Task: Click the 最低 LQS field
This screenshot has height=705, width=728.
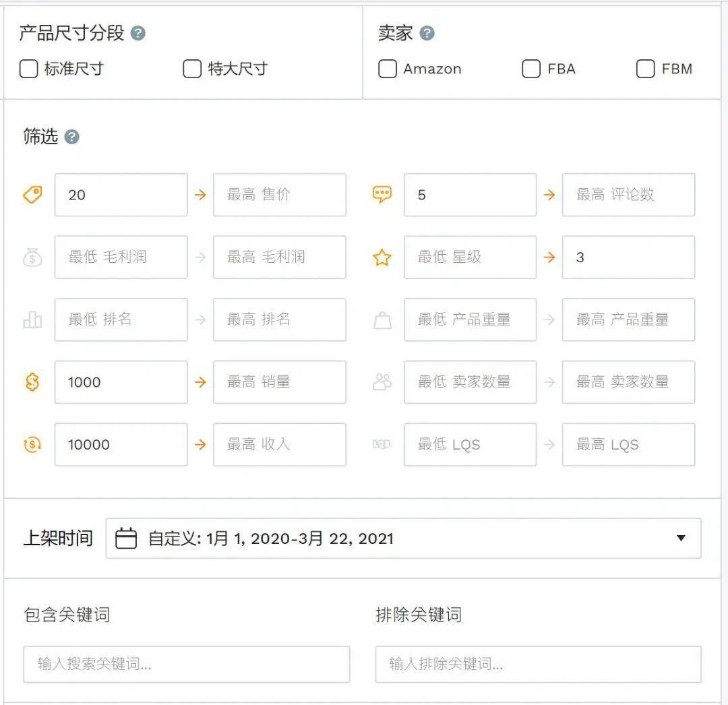Action: point(470,445)
